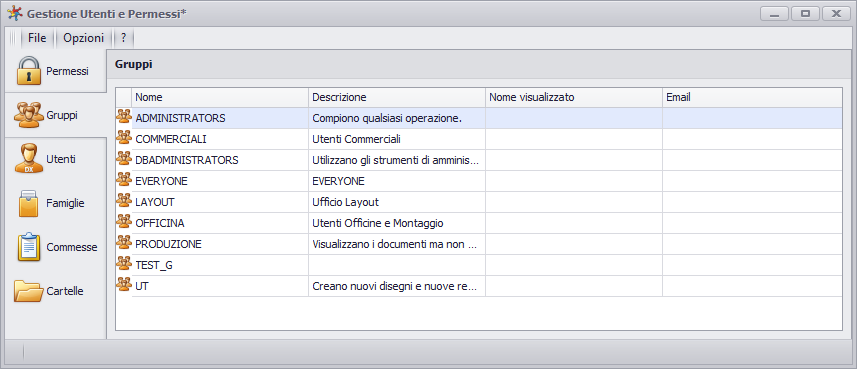
Task: Select the DBADMINISTRATORS group row
Action: point(479,160)
